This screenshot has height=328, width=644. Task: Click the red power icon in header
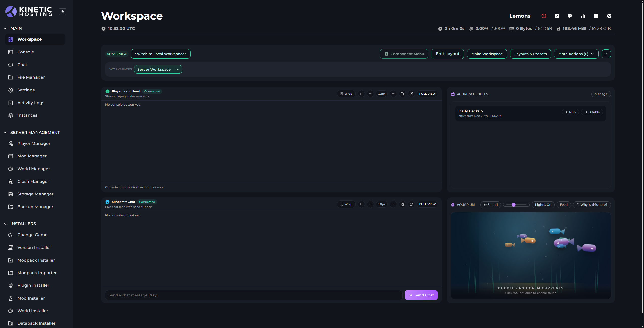pos(544,16)
